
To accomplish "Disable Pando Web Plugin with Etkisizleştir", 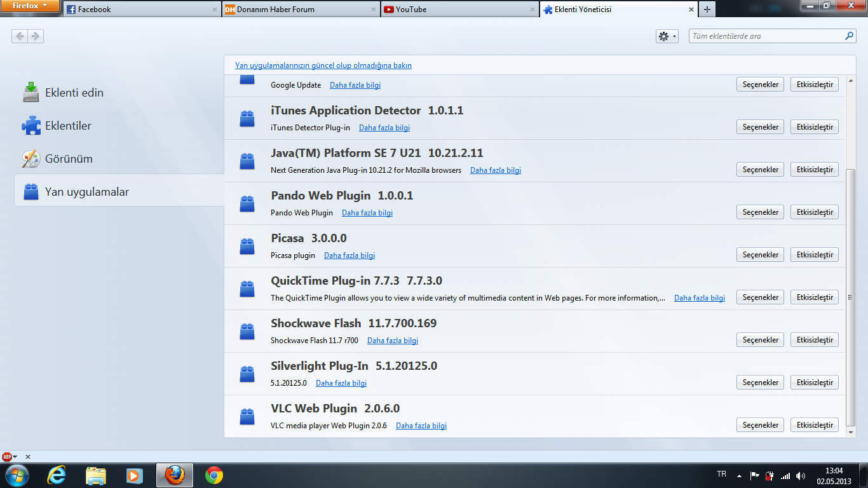I will (x=815, y=212).
